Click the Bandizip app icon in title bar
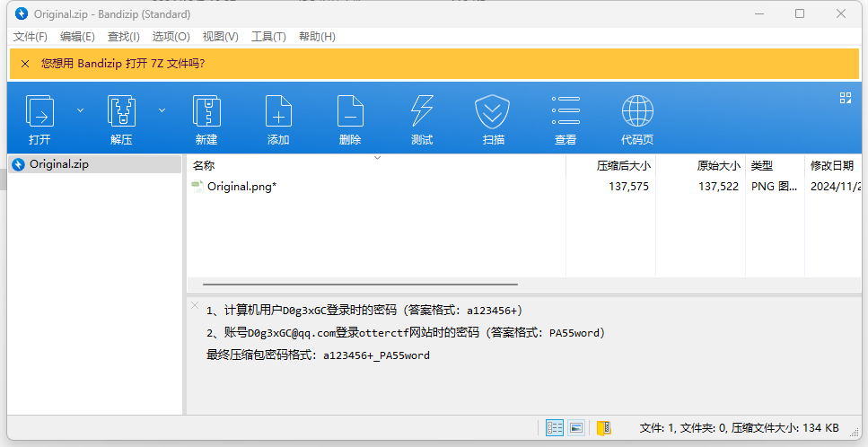Image resolution: width=868 pixels, height=447 pixels. 22,13
